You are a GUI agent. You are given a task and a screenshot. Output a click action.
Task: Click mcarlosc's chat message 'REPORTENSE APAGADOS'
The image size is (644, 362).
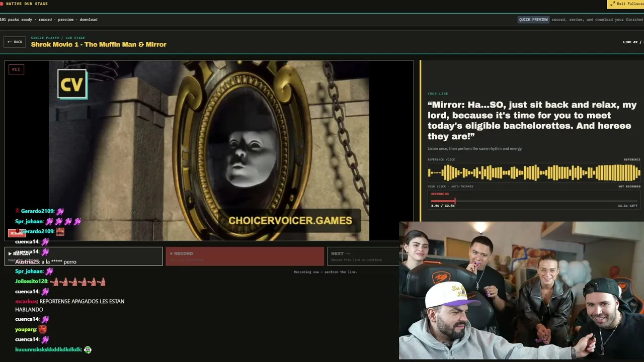pos(70,305)
